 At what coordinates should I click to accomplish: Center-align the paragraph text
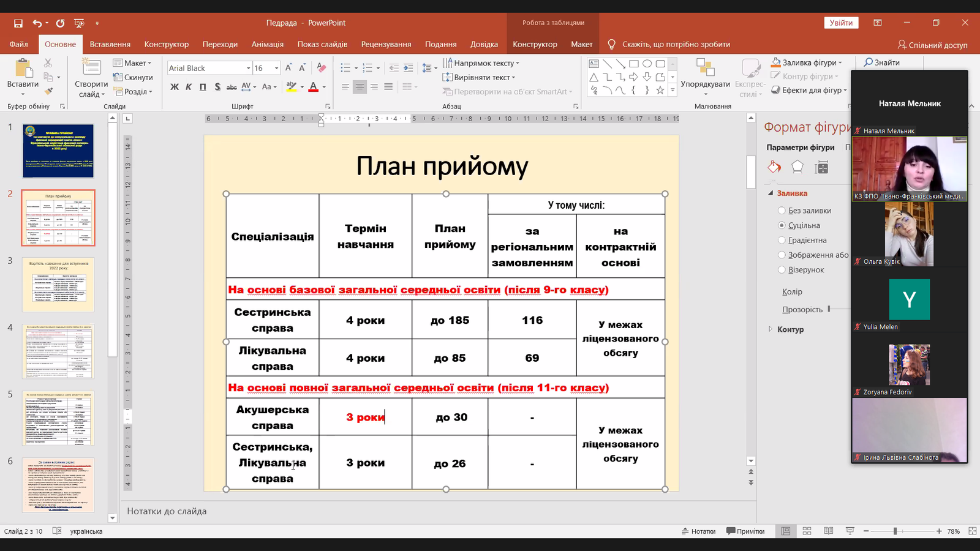(360, 87)
